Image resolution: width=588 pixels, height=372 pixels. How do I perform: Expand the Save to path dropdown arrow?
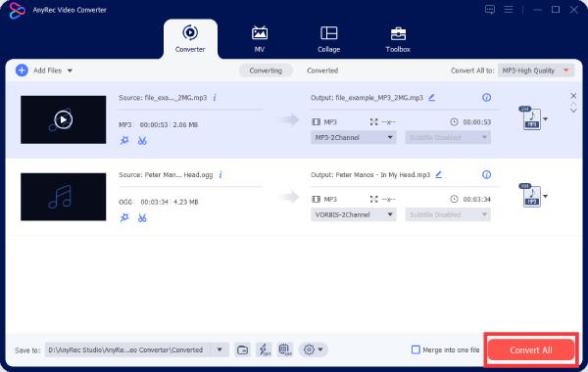pyautogui.click(x=220, y=349)
